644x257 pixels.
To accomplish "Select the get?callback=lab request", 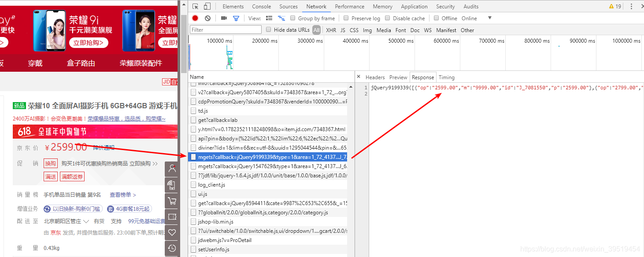I will point(268,120).
